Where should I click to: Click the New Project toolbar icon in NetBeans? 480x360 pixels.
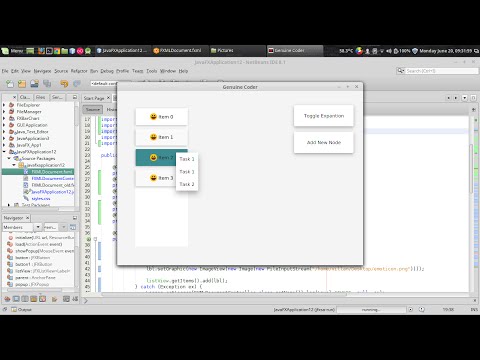point(22,84)
